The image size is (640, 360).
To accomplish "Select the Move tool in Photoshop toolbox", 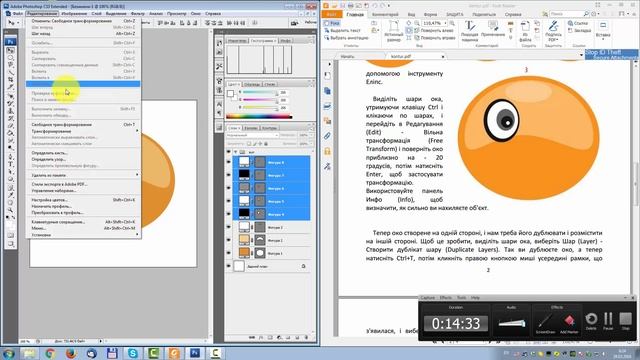I will pyautogui.click(x=11, y=51).
